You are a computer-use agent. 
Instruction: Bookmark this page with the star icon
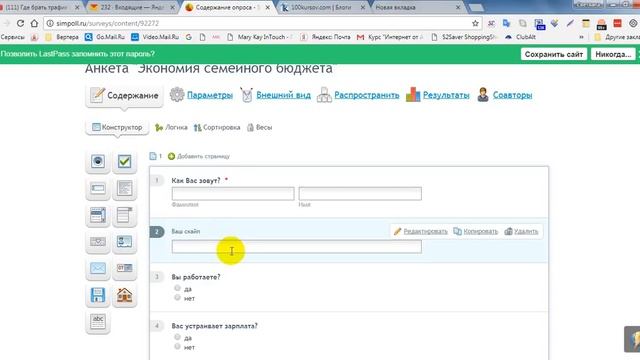tap(475, 24)
